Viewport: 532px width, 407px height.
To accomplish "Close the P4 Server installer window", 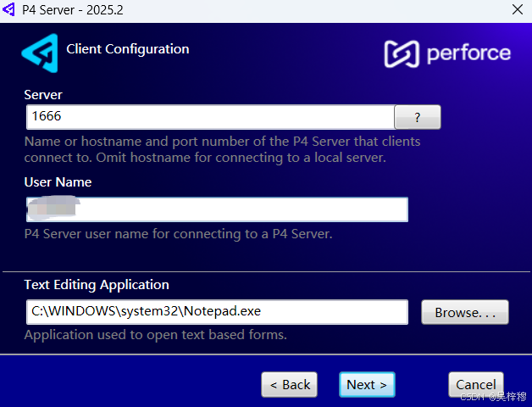I will coord(518,9).
